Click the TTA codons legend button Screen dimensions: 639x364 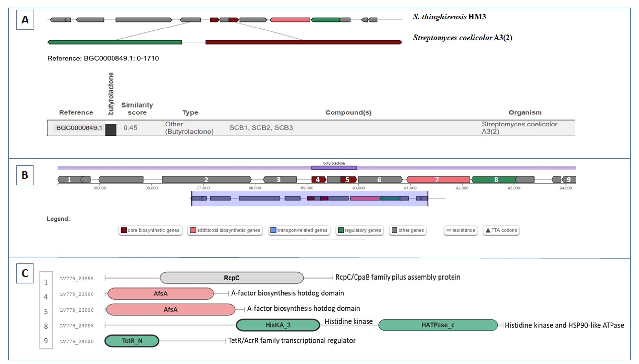(501, 230)
